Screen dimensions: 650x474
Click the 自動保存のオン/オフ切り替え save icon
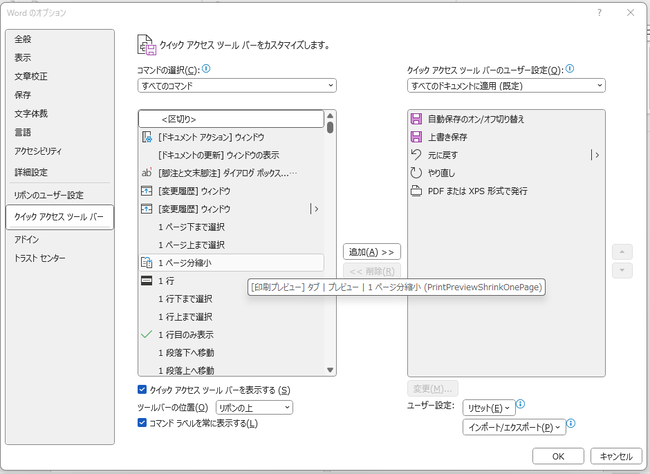tap(416, 119)
